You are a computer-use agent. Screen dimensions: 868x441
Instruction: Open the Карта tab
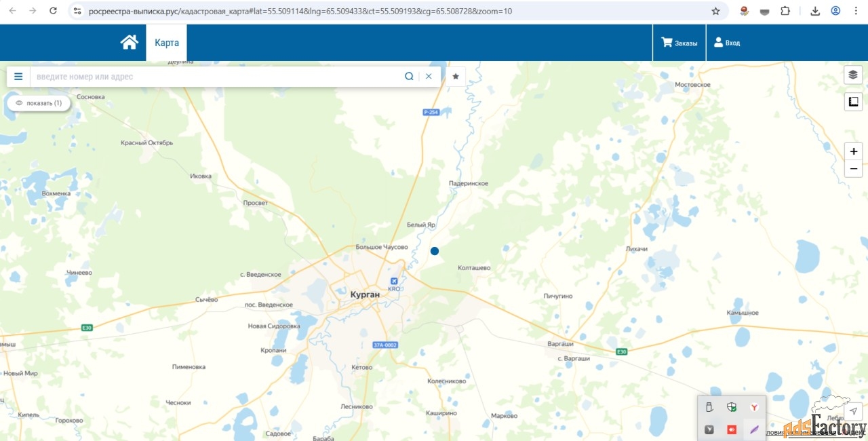[167, 43]
